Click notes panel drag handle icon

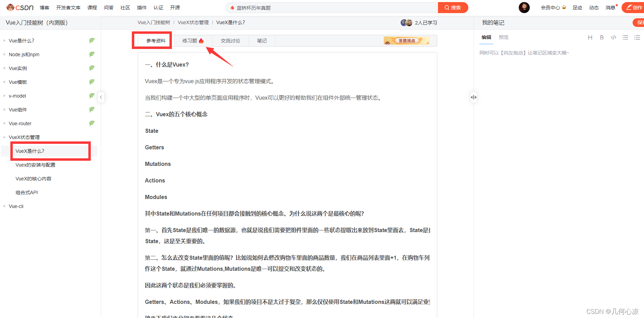(474, 97)
